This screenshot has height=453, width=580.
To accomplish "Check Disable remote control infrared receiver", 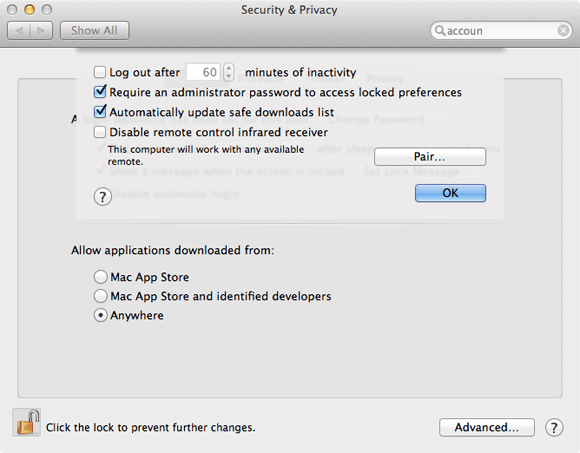I will click(100, 132).
